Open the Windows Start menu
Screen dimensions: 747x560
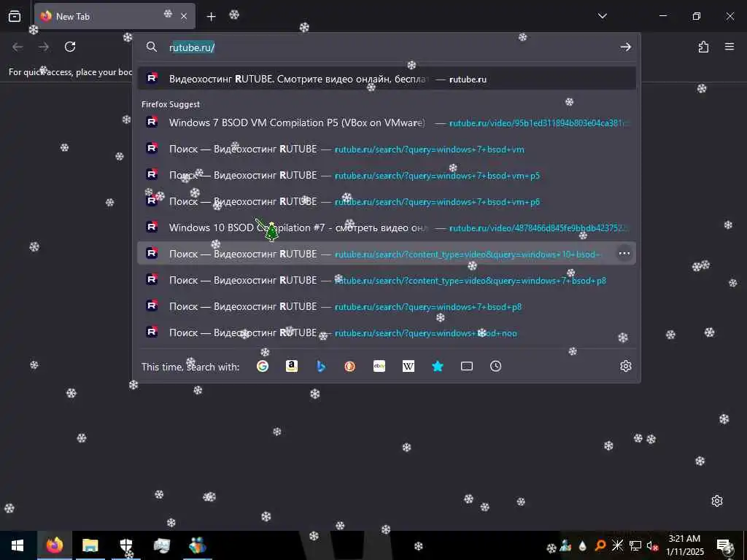(18, 545)
